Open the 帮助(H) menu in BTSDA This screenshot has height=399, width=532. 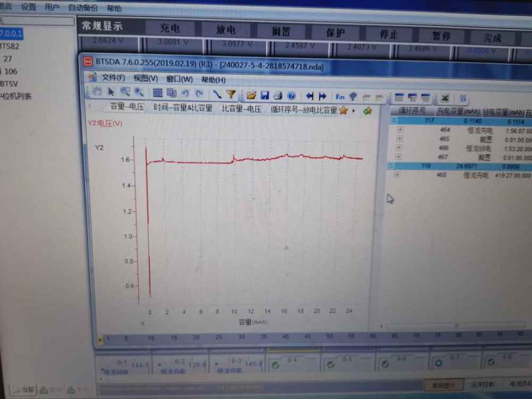point(213,80)
